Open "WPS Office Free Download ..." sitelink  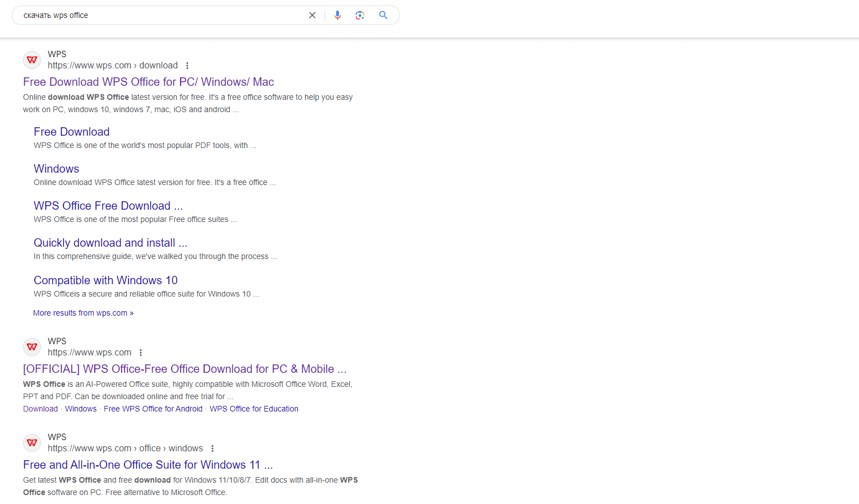point(108,206)
